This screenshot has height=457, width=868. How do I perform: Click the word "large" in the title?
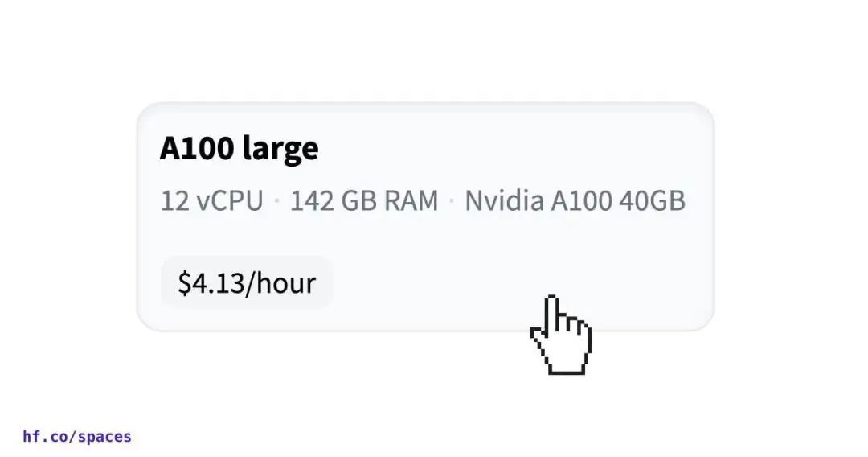280,150
